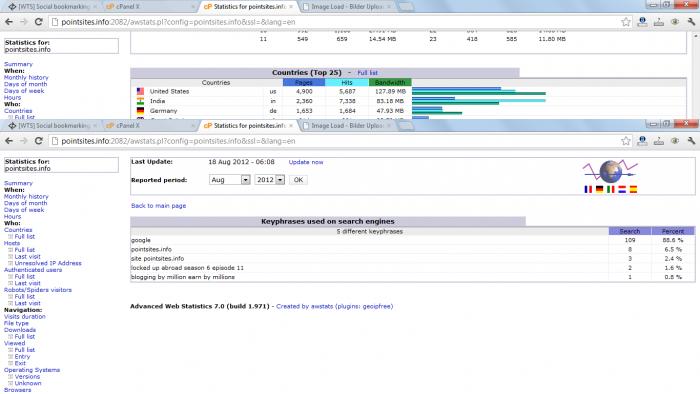Click the AWStats globe logo
Screen dimensions: 700x394
tap(610, 171)
